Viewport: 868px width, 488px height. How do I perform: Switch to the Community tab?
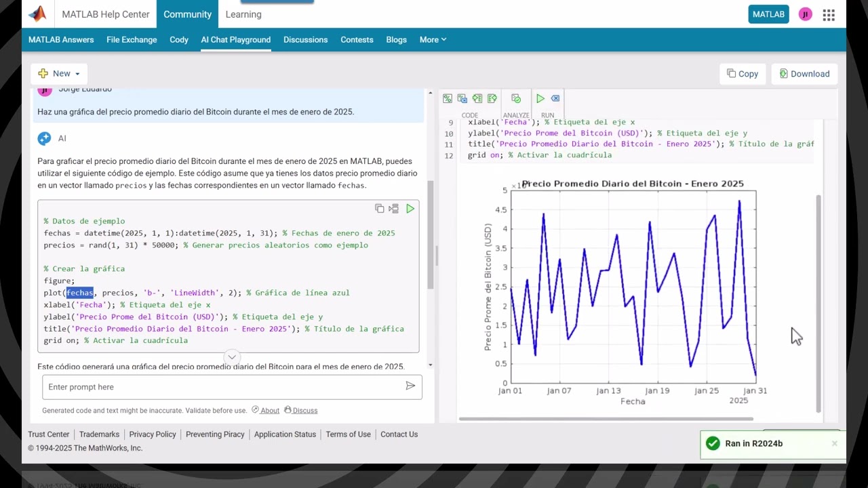(x=188, y=14)
